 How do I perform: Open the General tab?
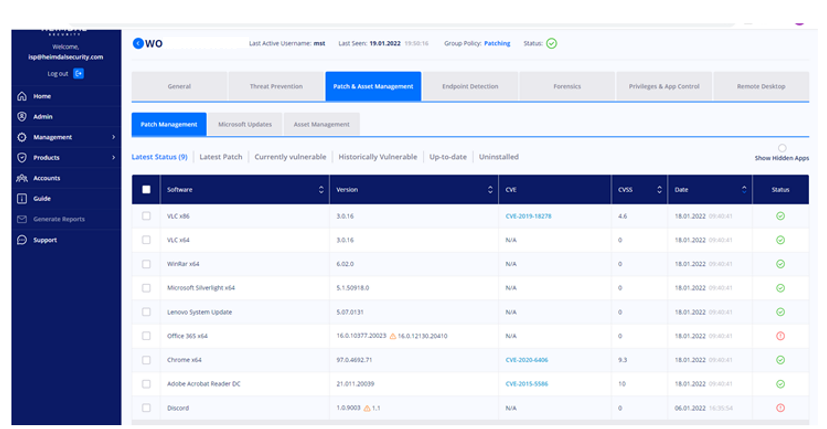[179, 86]
